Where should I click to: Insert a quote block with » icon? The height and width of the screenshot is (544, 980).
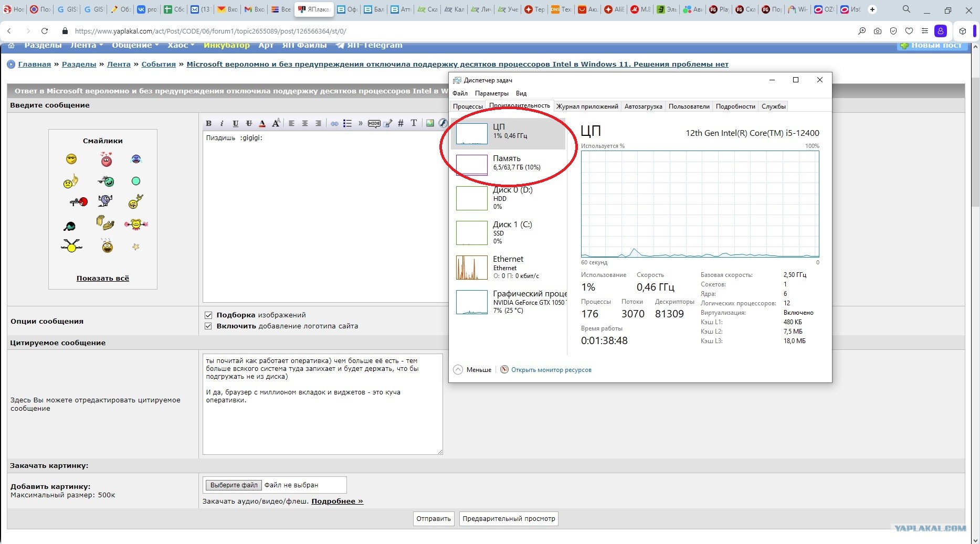click(x=361, y=123)
